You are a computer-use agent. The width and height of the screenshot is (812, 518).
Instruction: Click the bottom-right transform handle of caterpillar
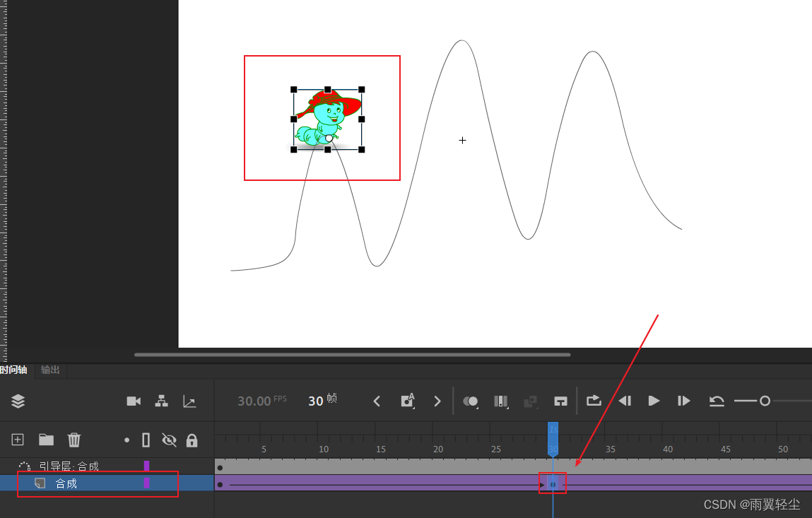tap(361, 150)
